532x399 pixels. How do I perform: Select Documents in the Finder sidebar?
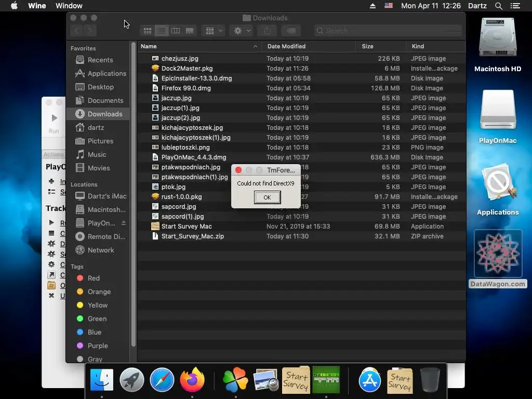click(x=98, y=100)
